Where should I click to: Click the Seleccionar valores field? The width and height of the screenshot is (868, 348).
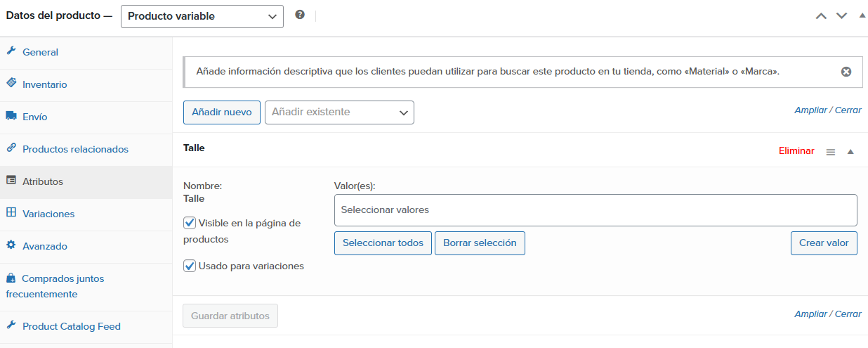click(596, 210)
